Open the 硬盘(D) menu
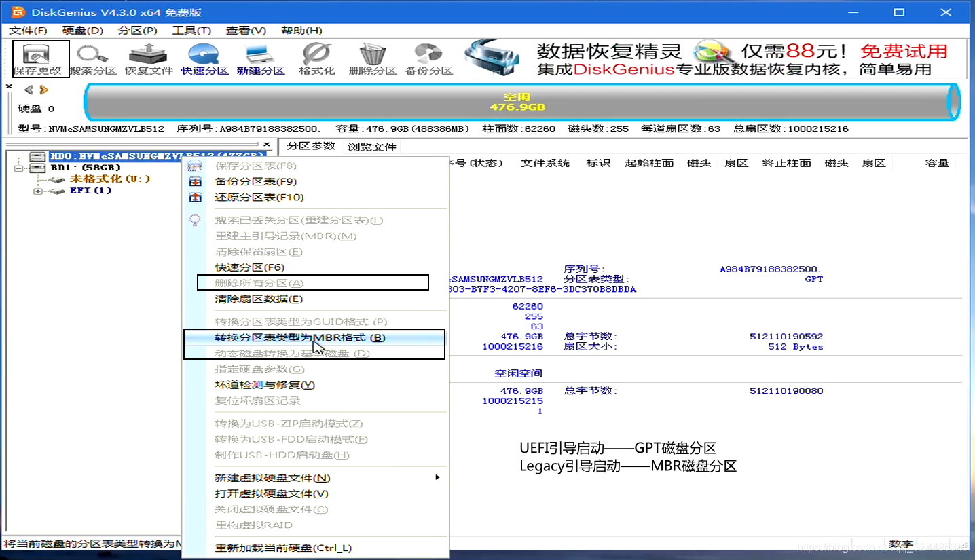This screenshot has height=560, width=975. pyautogui.click(x=82, y=31)
